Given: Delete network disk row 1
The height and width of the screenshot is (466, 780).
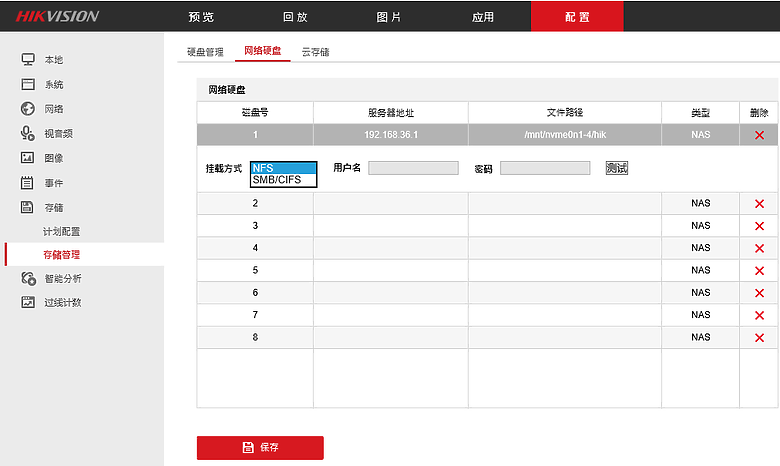Looking at the screenshot, I should coord(759,135).
